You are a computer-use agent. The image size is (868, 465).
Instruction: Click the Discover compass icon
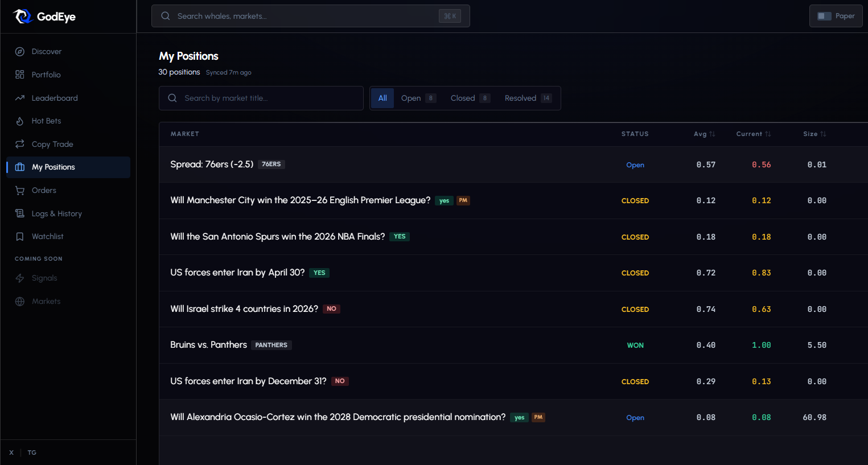[x=20, y=52]
